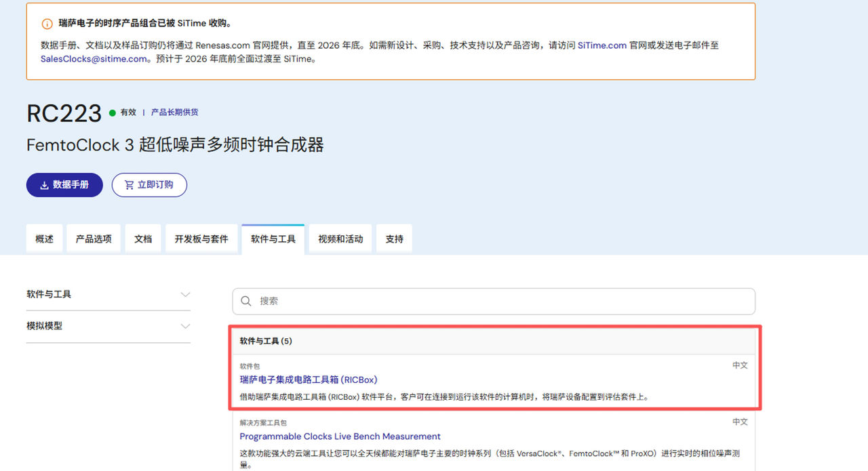This screenshot has height=471, width=868.
Task: Switch to the 视频和活动 tab
Action: [340, 239]
